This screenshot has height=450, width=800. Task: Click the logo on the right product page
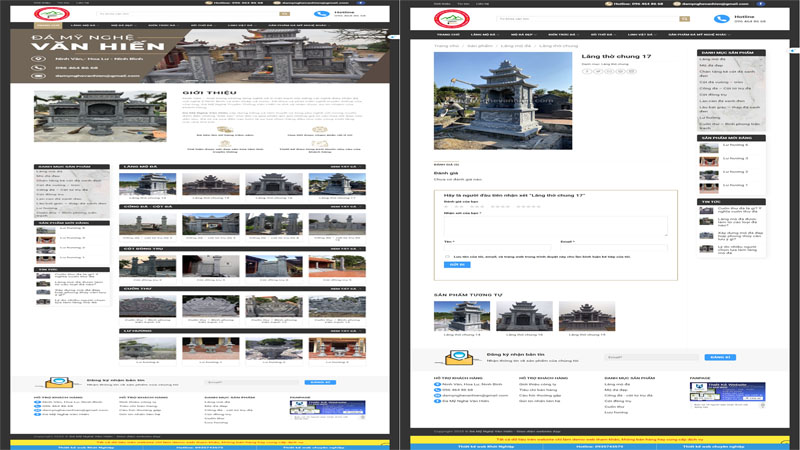pos(452,19)
